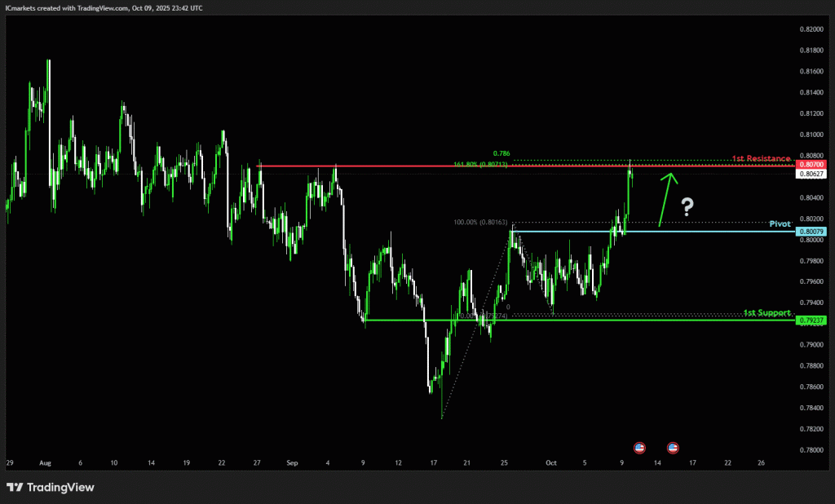The width and height of the screenshot is (835, 504).
Task: Click the 1st Resistance text label
Action: click(761, 157)
